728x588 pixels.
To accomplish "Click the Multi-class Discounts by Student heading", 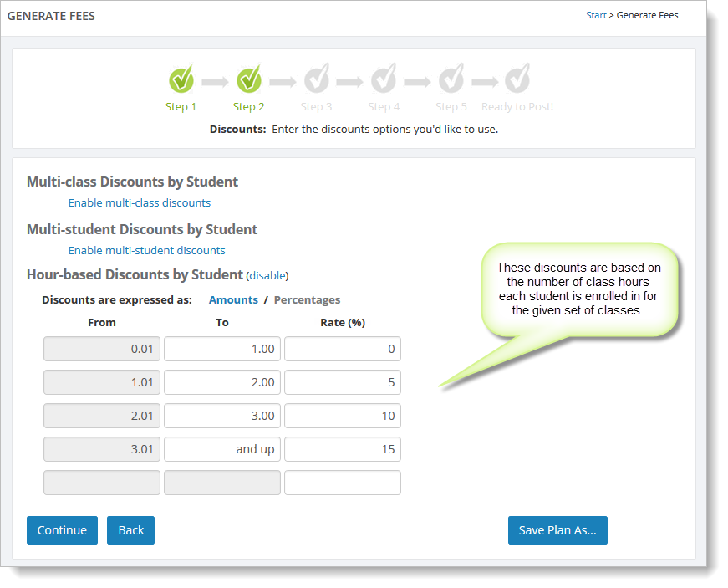I will (132, 182).
